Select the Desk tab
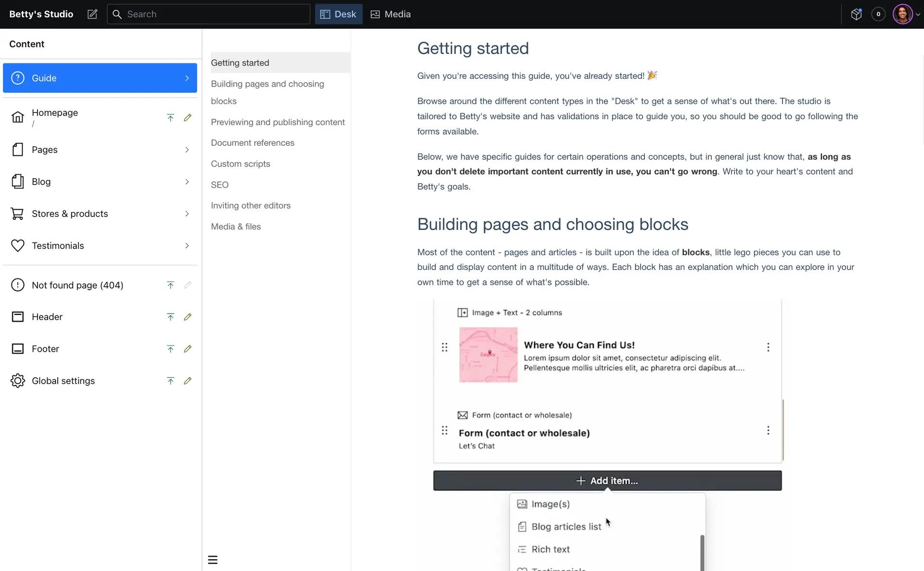924x571 pixels. 338,14
